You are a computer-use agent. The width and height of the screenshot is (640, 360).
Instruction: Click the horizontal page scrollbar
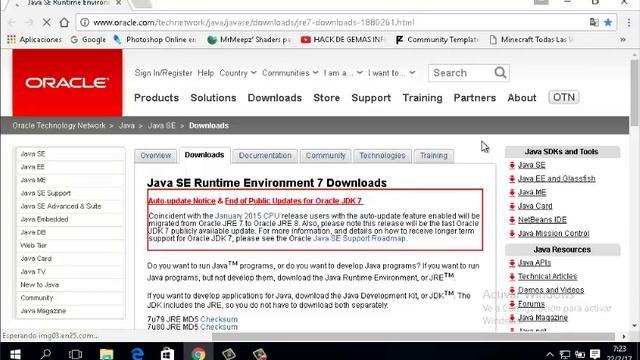point(412,336)
